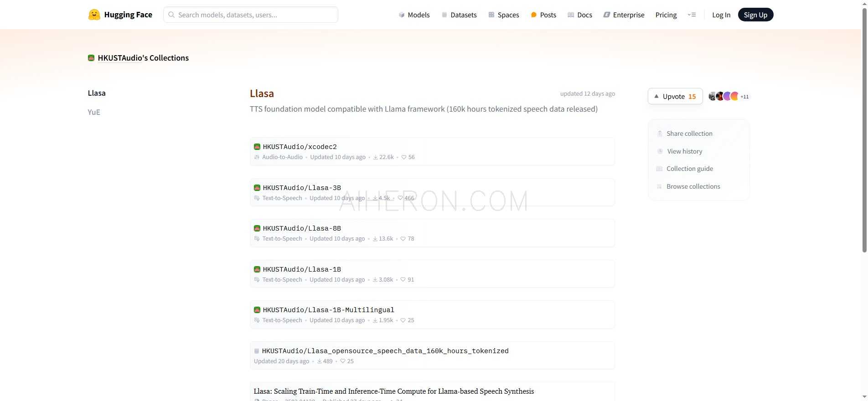
Task: Click the first upvoter avatar
Action: (x=713, y=96)
